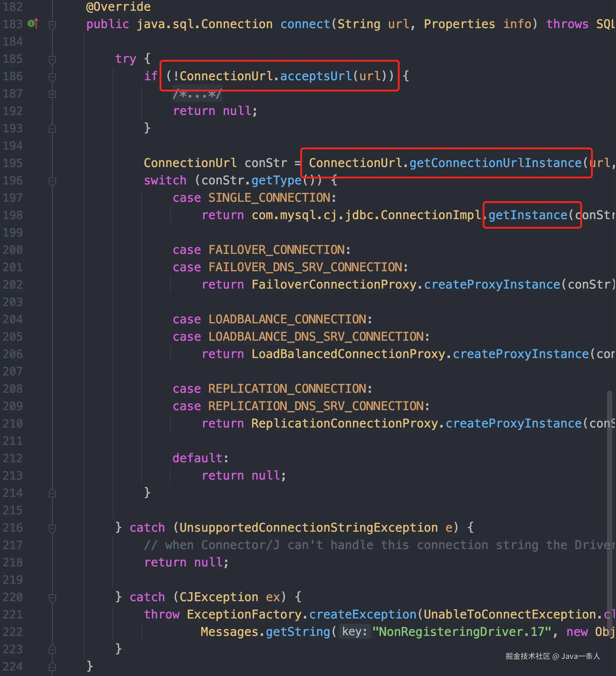
Task: Expand the folded comment plus icon on line 187
Action: click(52, 94)
